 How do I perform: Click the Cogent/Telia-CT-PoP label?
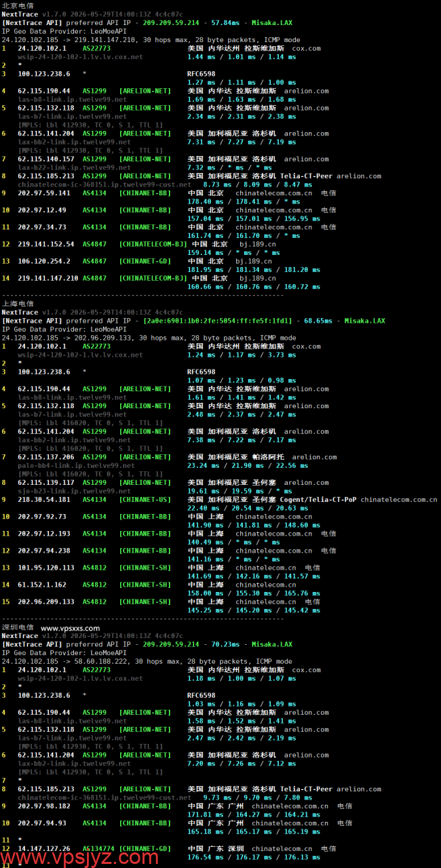point(317,499)
